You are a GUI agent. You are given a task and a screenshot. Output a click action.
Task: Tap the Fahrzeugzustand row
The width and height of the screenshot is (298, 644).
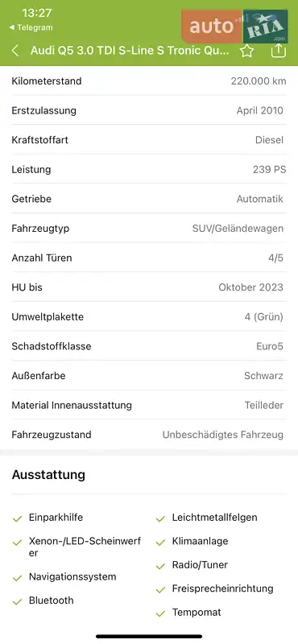tap(149, 435)
